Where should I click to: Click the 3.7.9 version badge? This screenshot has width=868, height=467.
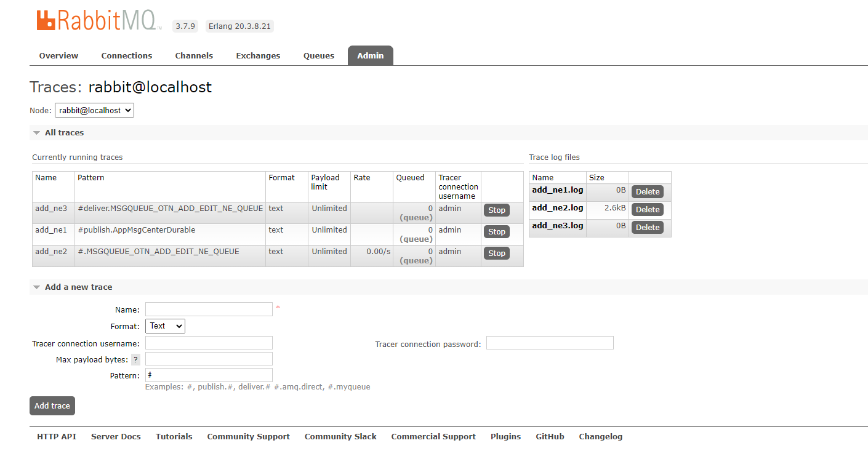click(x=185, y=26)
